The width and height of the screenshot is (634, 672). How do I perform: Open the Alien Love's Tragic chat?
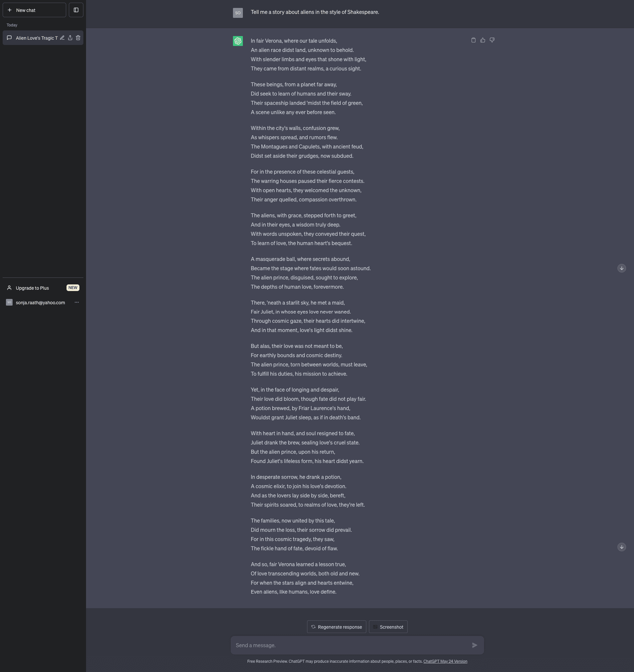36,38
